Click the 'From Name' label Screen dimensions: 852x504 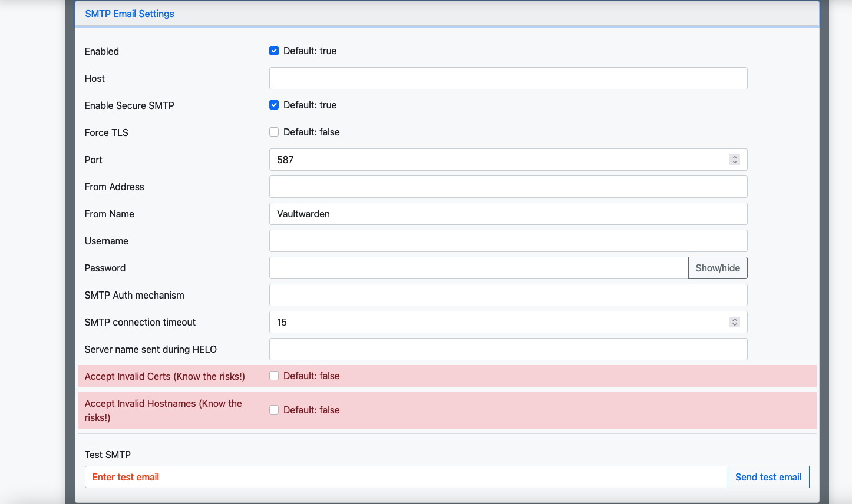click(x=110, y=214)
